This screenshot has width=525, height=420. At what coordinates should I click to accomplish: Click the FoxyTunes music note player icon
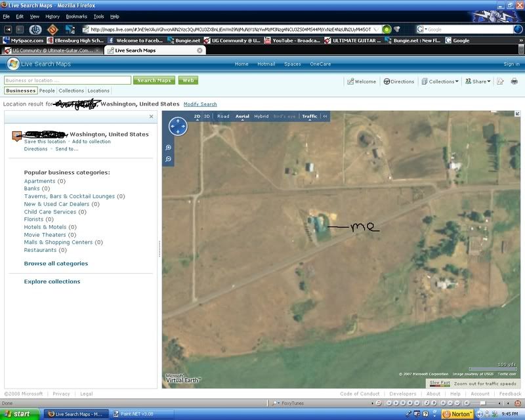coord(379,403)
